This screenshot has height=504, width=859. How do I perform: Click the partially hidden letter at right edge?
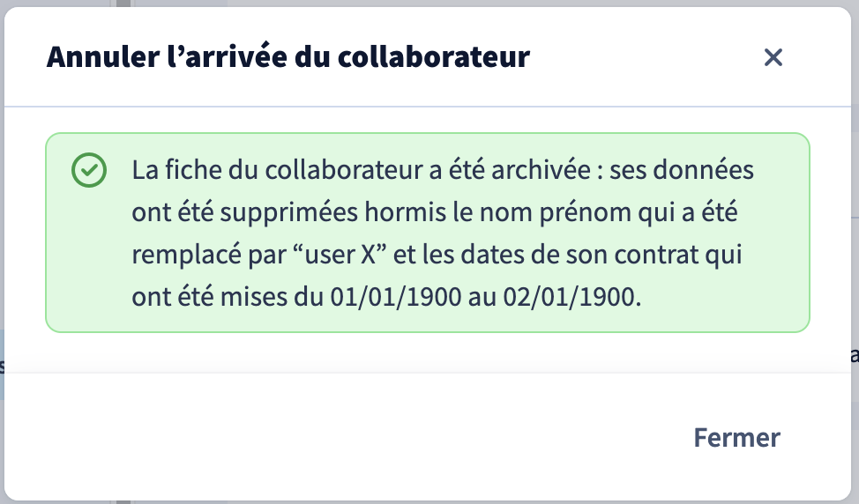coord(855,355)
